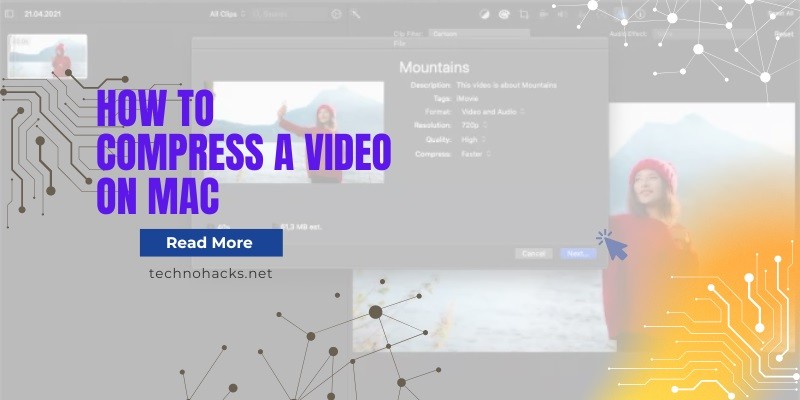Image resolution: width=800 pixels, height=400 pixels.
Task: Click Reset next to Audio Effect
Action: [x=784, y=34]
